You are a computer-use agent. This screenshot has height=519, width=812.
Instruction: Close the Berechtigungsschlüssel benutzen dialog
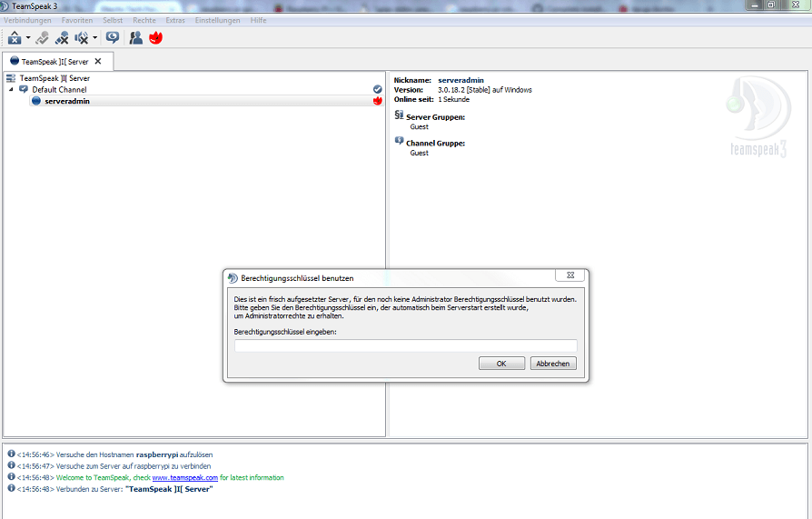(570, 275)
